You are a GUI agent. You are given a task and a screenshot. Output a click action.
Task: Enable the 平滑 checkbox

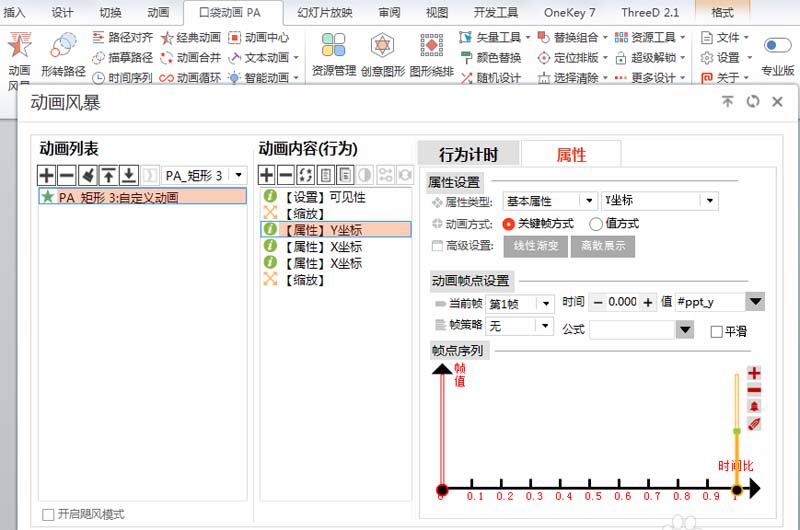(716, 332)
